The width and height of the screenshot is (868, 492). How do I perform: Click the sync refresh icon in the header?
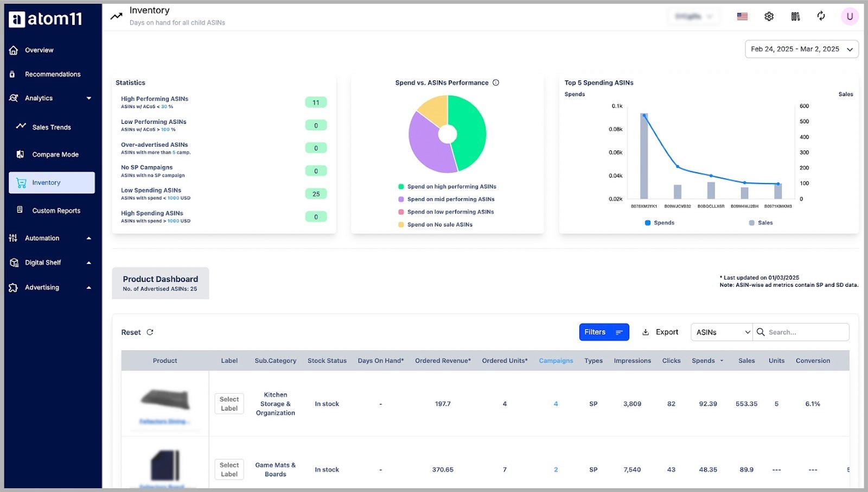(821, 16)
